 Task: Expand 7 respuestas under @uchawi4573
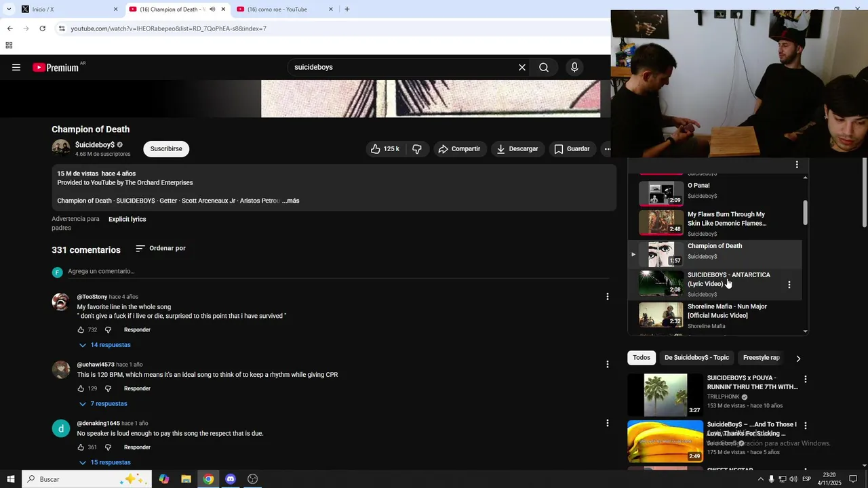pyautogui.click(x=103, y=404)
